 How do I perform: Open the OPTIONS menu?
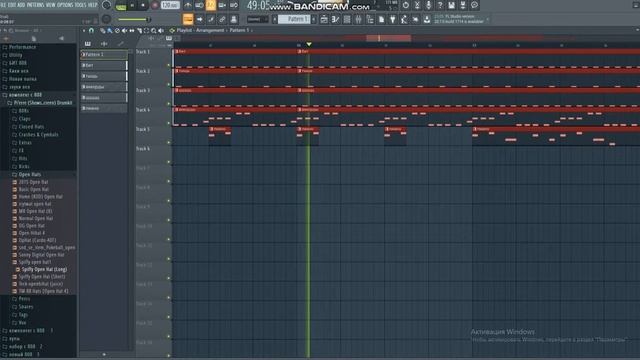click(x=65, y=5)
